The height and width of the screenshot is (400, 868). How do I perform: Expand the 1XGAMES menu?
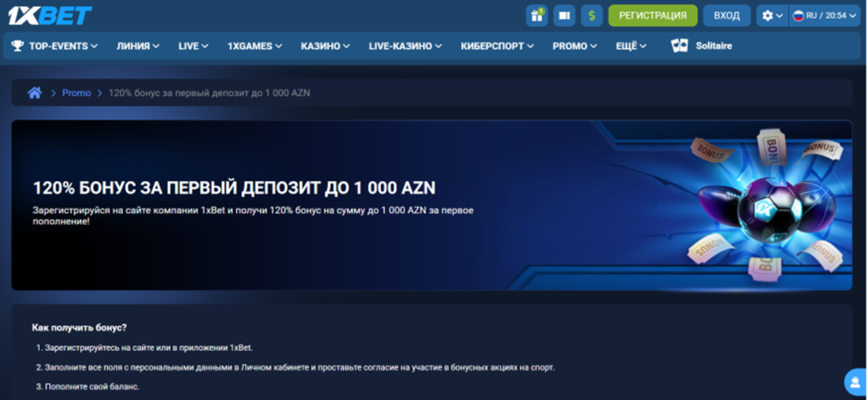[255, 46]
